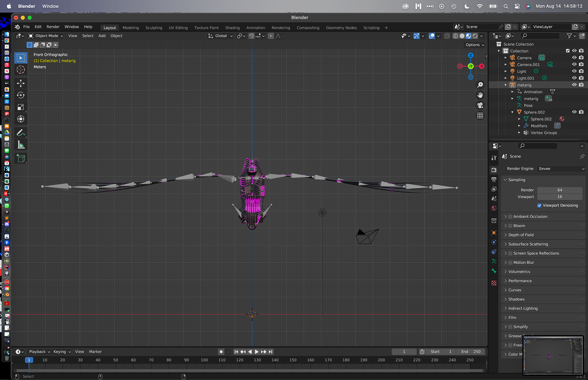The image size is (588, 380).
Task: Open the Render menu
Action: click(53, 27)
